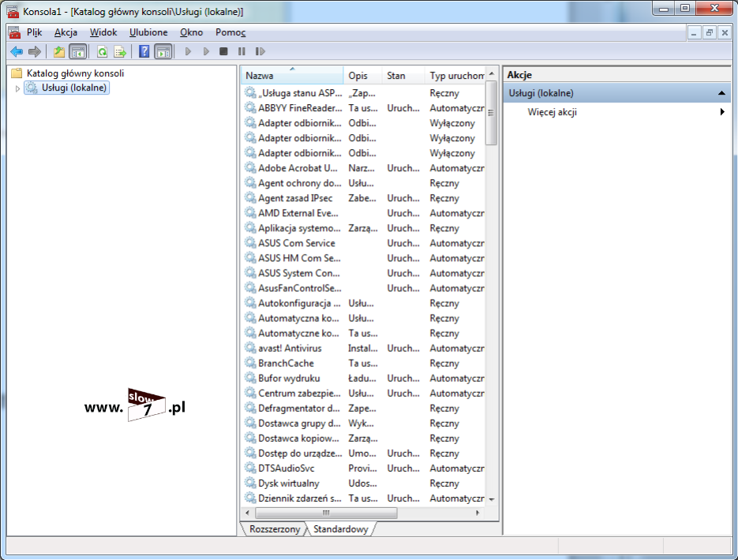Sort by the Typ uruchomienia column header
738x560 pixels.
point(455,76)
